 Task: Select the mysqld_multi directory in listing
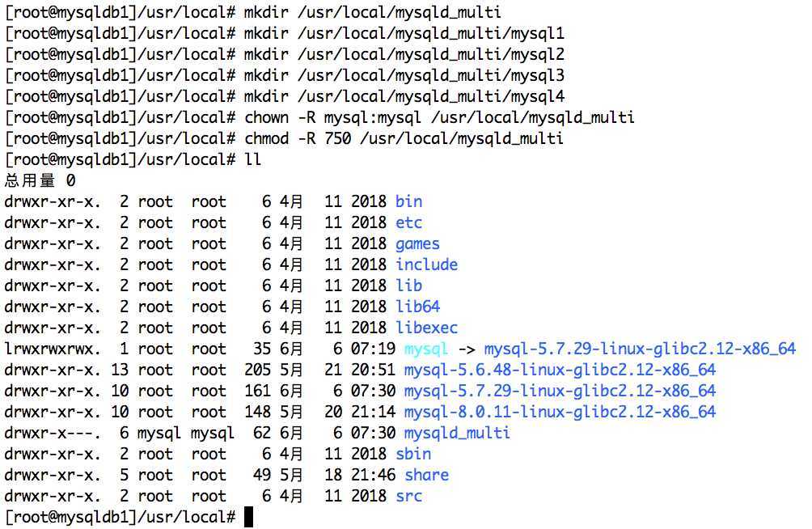point(457,433)
